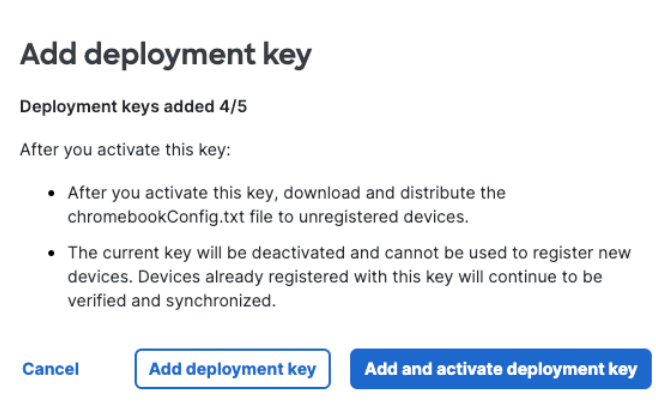Select the white outlined button

[233, 369]
